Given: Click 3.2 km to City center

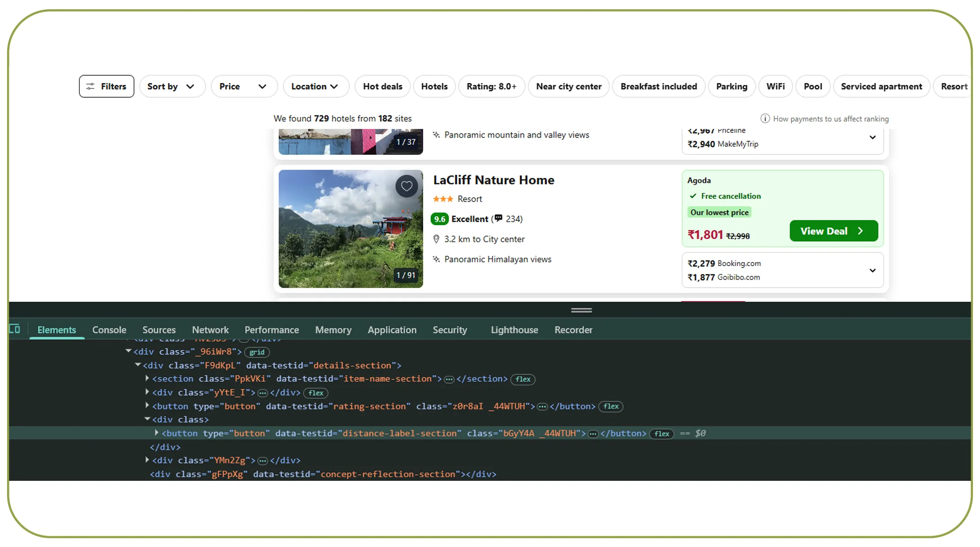Looking at the screenshot, I should coord(484,239).
